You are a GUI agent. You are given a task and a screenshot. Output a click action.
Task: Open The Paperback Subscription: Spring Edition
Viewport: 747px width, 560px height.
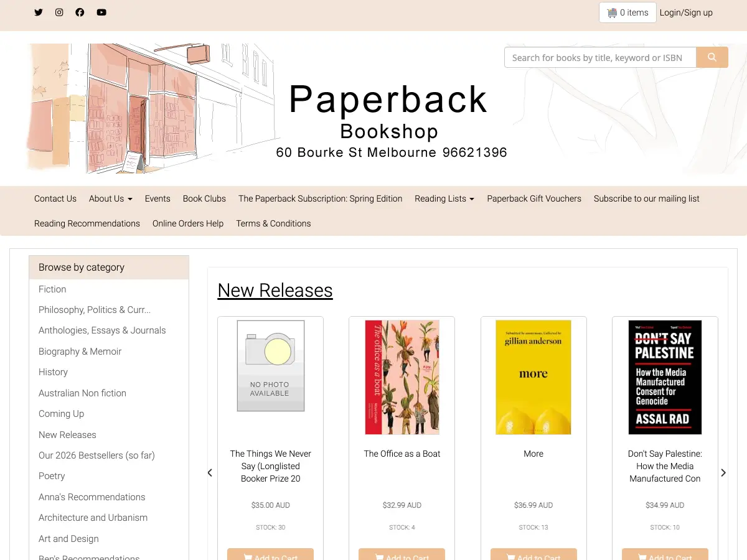(320, 198)
